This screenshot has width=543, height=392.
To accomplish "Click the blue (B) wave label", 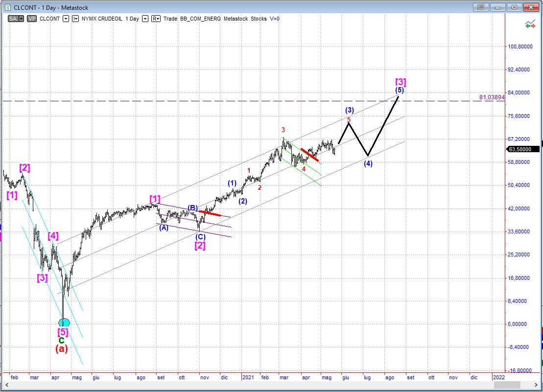I will (192, 208).
